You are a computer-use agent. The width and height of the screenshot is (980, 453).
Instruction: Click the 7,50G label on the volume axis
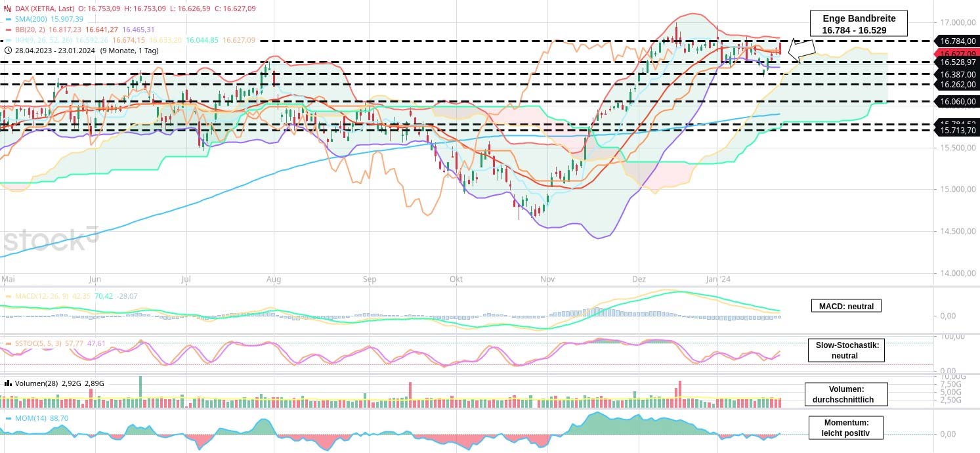952,384
